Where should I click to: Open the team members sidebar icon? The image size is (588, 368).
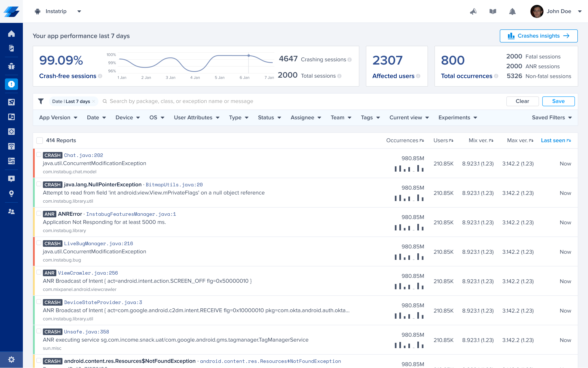pyautogui.click(x=11, y=211)
